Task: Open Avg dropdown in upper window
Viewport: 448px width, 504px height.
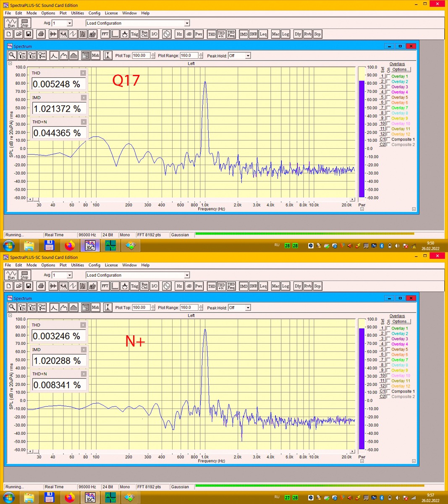Action: pyautogui.click(x=70, y=23)
